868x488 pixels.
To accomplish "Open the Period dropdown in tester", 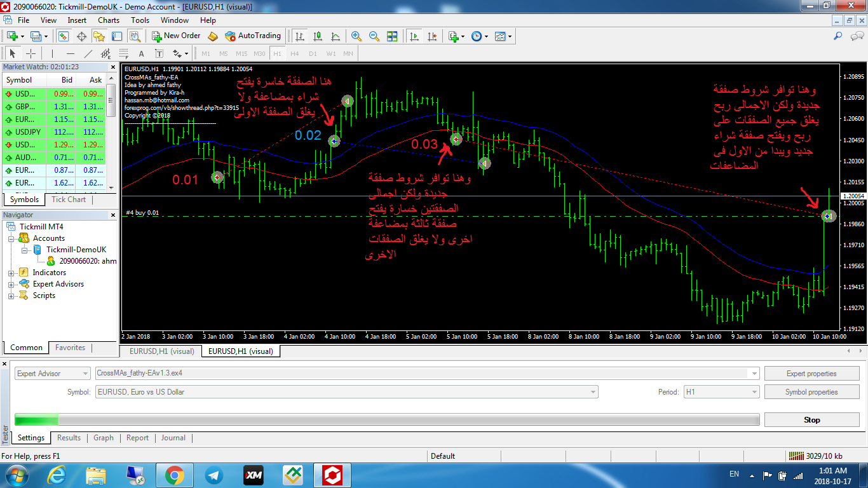I will click(754, 392).
